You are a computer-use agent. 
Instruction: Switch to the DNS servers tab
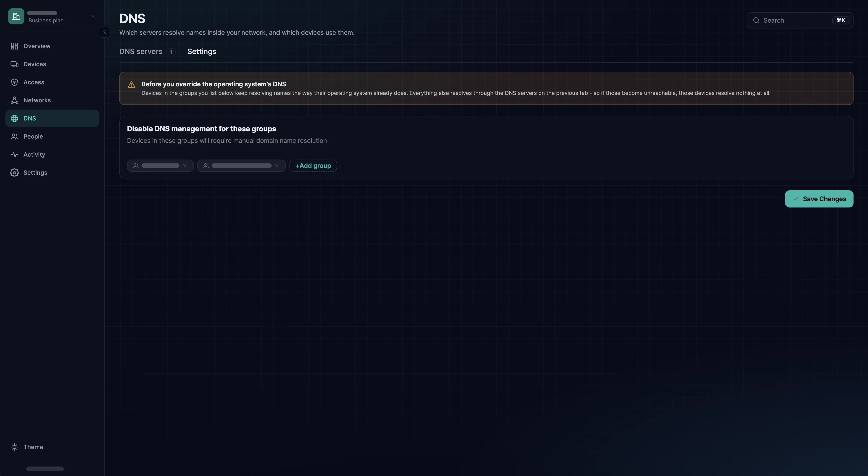click(147, 52)
